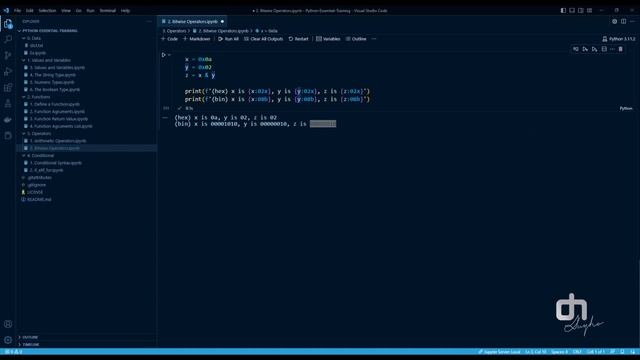
Task: Select the Python 3.11.2 kernel picker
Action: point(618,39)
